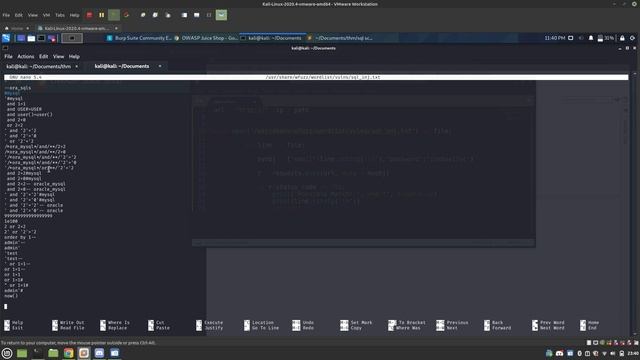Launch the terminal icon in the Kali panel

[x=41, y=38]
